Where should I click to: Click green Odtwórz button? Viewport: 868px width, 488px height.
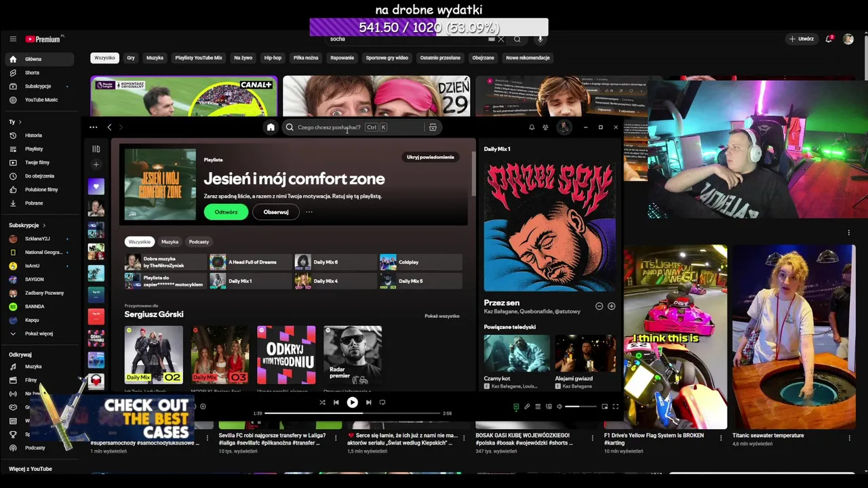tap(226, 212)
